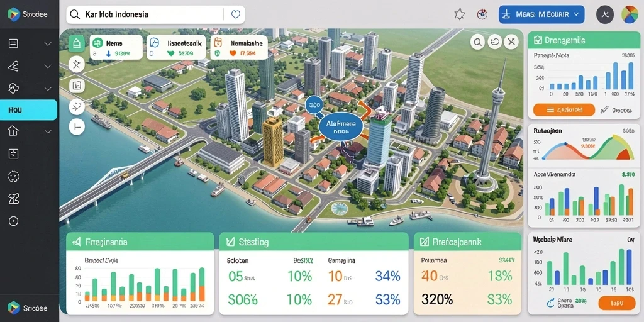Click the orange button in the Drongajamüe panel
Image resolution: width=644 pixels, height=322 pixels.
point(564,109)
